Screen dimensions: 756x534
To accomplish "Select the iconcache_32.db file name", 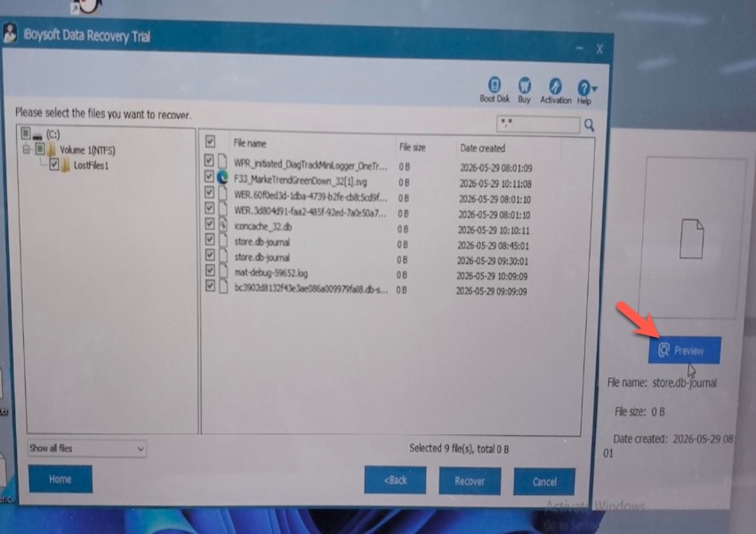I will 262,227.
